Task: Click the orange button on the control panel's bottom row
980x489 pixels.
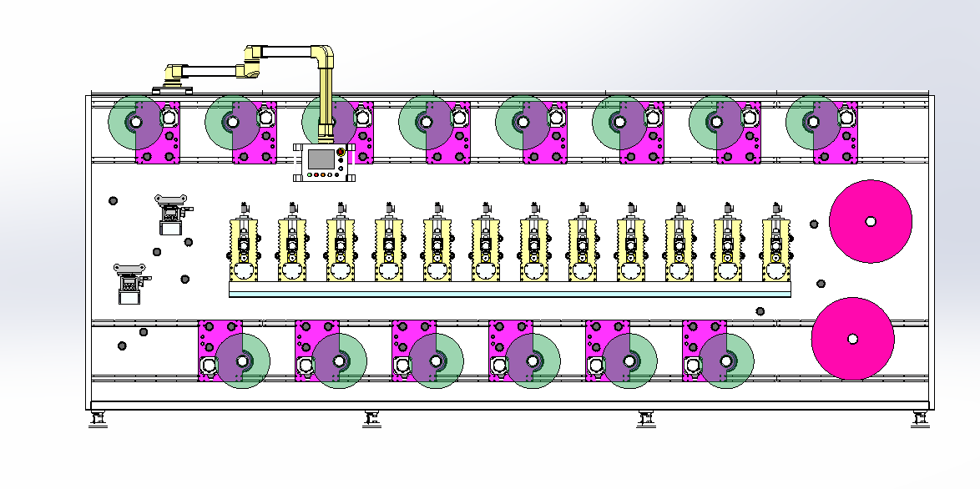Action: [323, 175]
